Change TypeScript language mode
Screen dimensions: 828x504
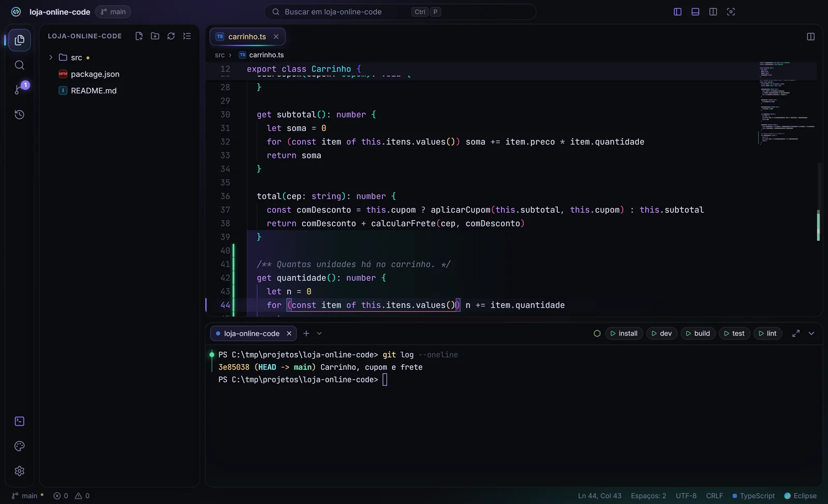click(x=753, y=496)
